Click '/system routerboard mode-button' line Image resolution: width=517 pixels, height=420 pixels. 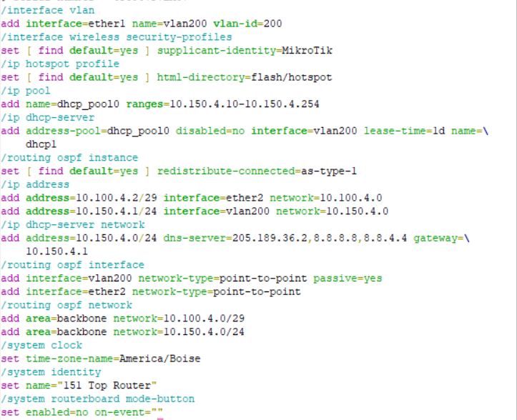[x=97, y=399]
